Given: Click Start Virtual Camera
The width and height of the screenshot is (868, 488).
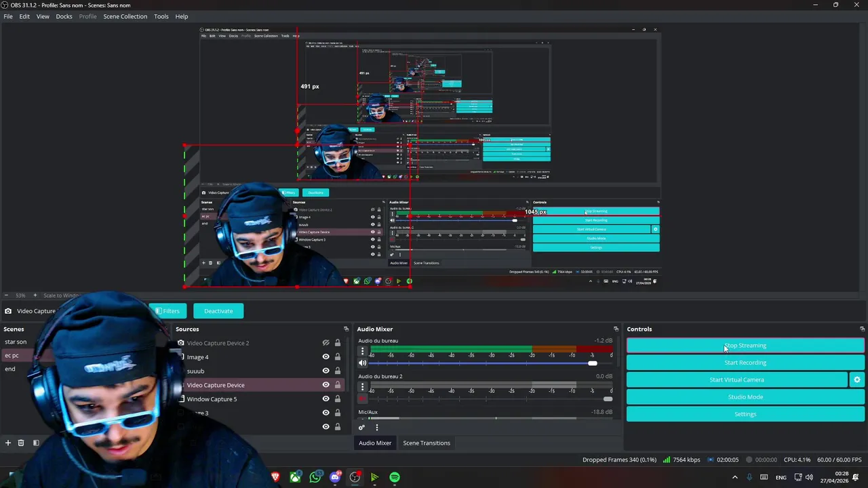Looking at the screenshot, I should pyautogui.click(x=737, y=380).
